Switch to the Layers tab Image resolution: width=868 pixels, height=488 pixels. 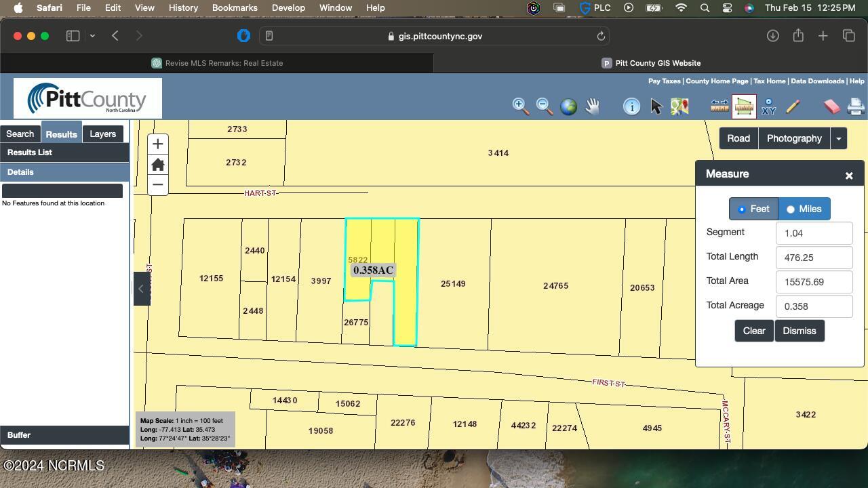[x=102, y=134]
